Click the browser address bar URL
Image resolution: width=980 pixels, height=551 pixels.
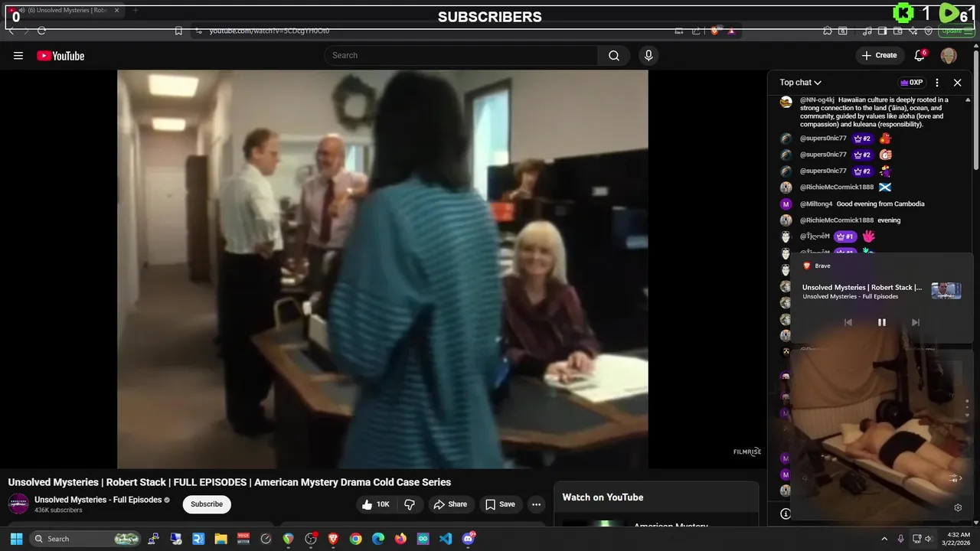(269, 31)
